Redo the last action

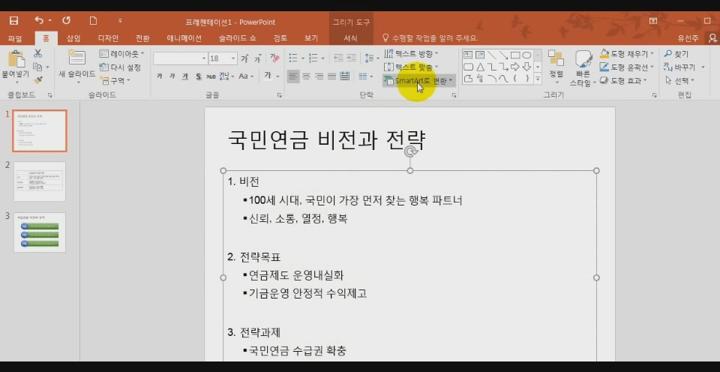pyautogui.click(x=67, y=21)
